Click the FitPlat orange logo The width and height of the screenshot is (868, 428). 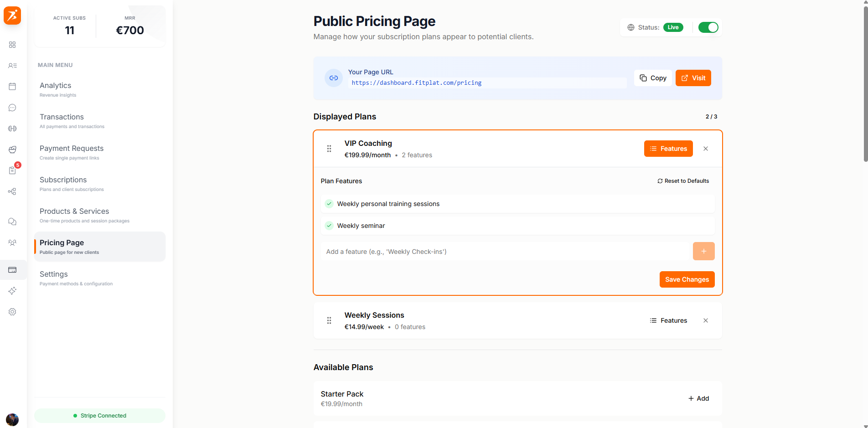[x=12, y=15]
